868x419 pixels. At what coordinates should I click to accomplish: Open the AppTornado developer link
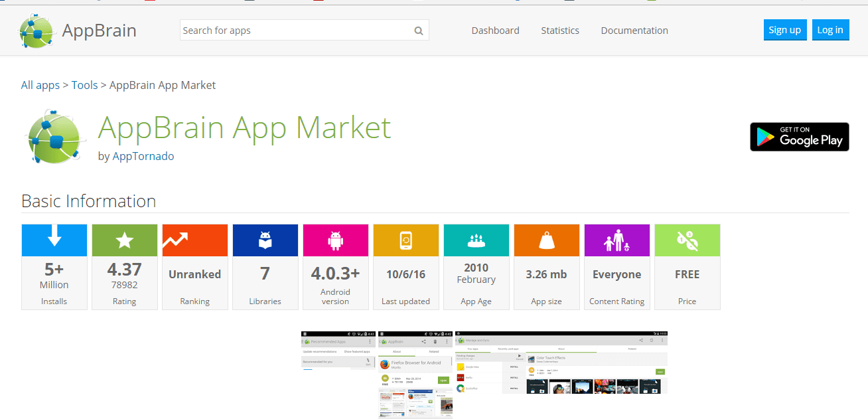(x=143, y=156)
